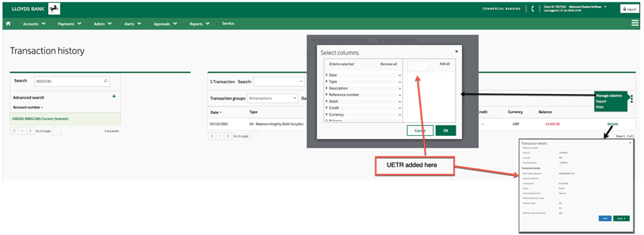Click Cancel in Select columns dialog
Image resolution: width=644 pixels, height=235 pixels.
[x=420, y=130]
